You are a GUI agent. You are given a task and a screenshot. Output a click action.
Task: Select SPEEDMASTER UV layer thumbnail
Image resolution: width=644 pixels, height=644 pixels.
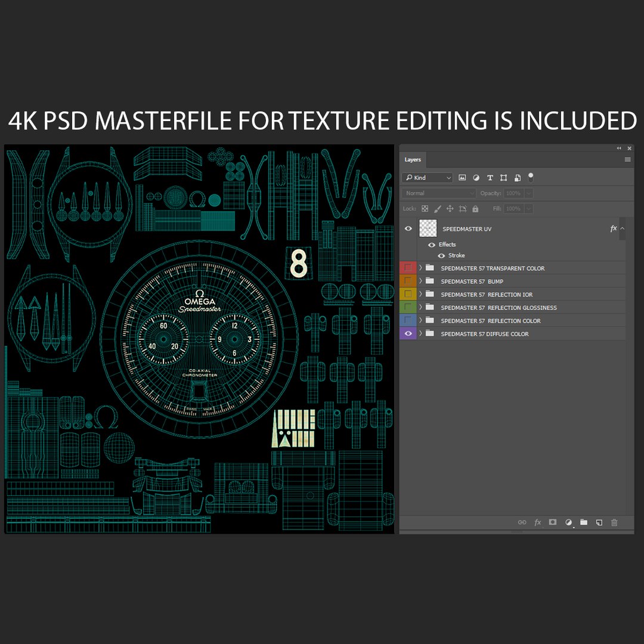(x=428, y=228)
